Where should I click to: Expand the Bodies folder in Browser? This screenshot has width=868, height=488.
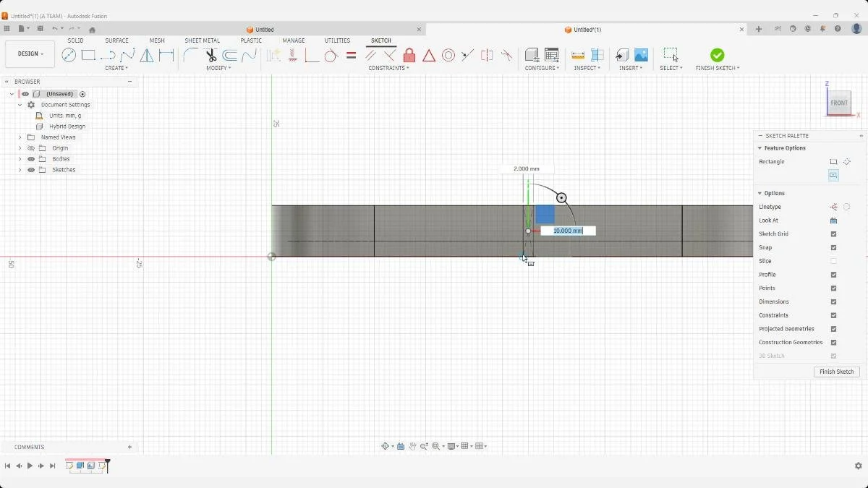tap(20, 159)
